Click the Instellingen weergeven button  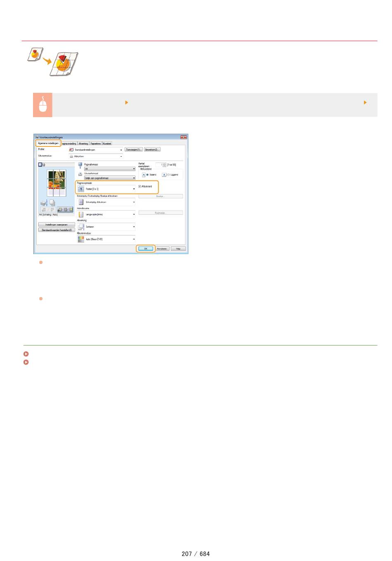tap(57, 225)
